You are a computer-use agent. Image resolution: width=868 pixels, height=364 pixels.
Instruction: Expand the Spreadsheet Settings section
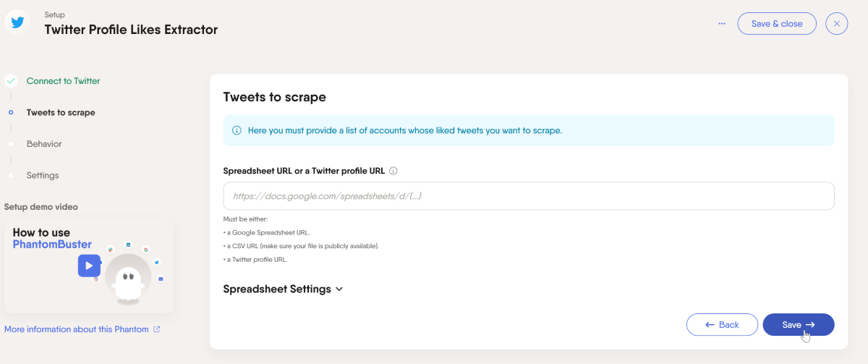[x=283, y=289]
